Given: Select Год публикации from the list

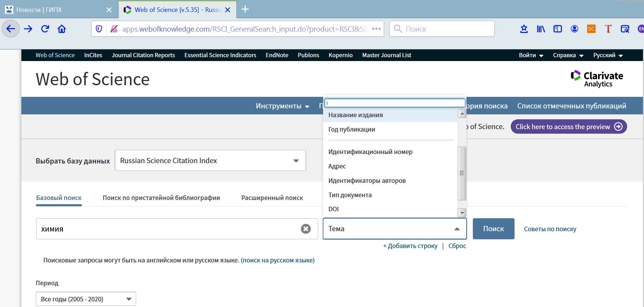Looking at the screenshot, I should click(x=351, y=129).
